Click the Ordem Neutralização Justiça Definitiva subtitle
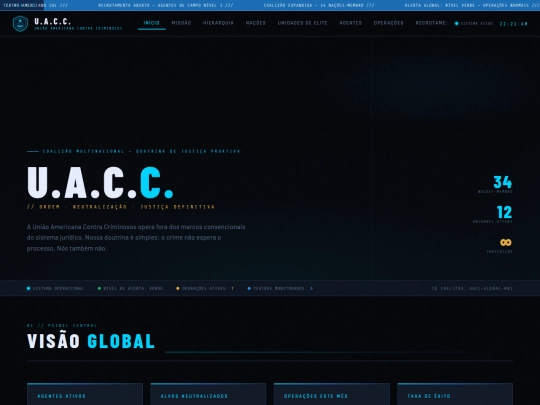 (121, 207)
